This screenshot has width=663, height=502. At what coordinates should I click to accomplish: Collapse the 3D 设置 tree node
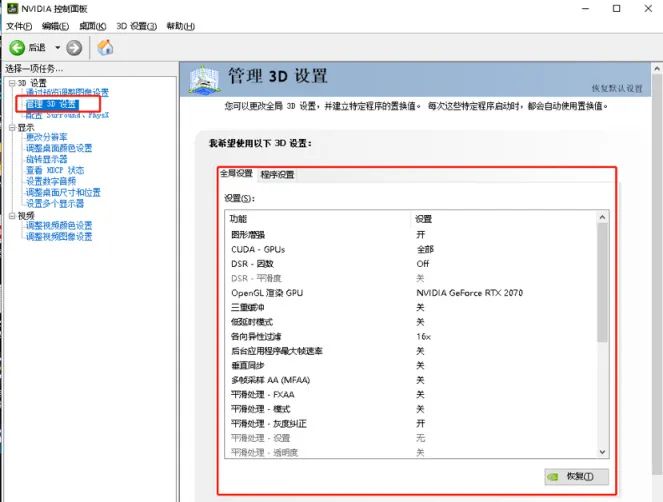tap(10, 82)
